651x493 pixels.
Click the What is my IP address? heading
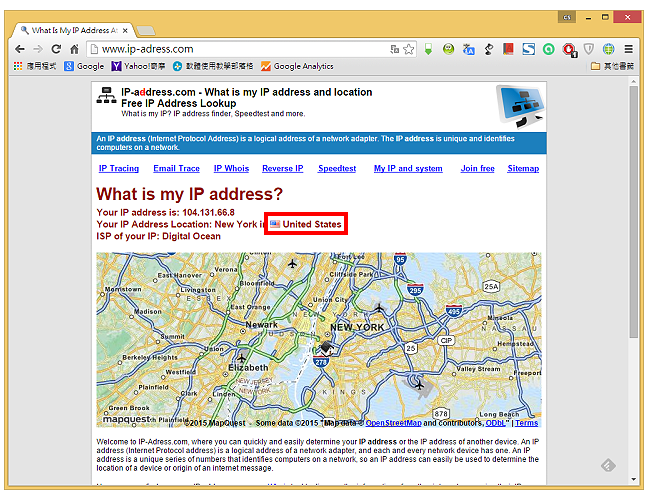click(x=189, y=194)
